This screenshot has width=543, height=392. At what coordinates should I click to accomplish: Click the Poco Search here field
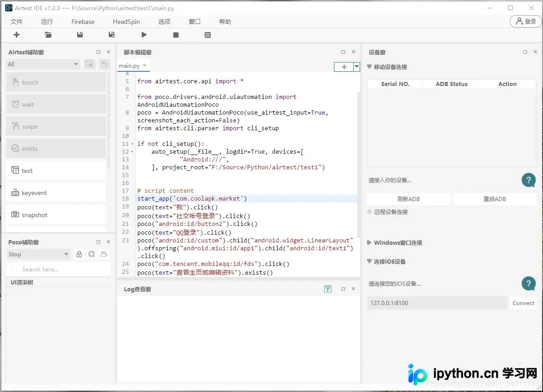click(58, 269)
